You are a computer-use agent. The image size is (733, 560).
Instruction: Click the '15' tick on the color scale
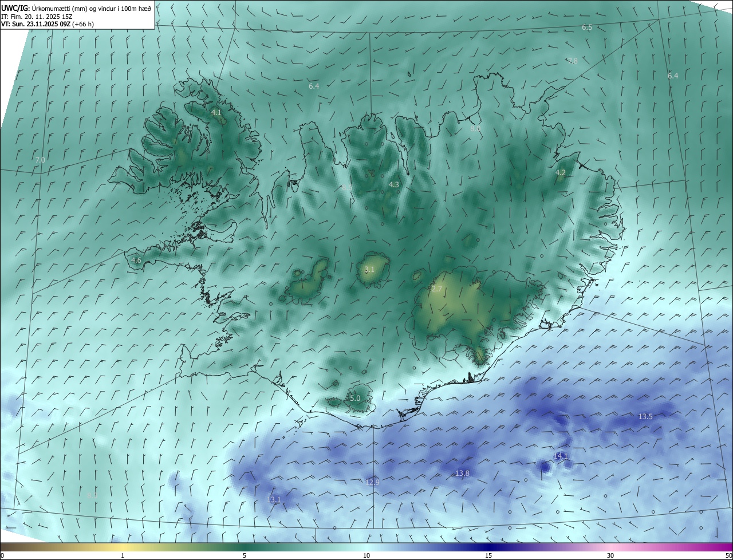coord(488,555)
